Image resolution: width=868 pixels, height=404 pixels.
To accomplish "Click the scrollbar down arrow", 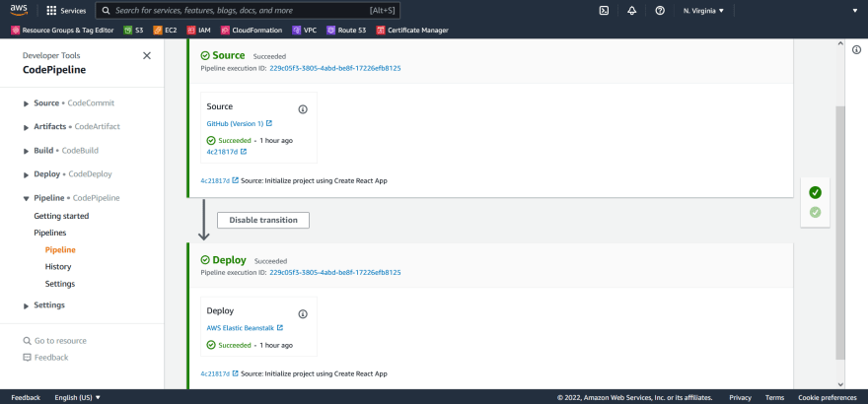I will click(x=840, y=384).
